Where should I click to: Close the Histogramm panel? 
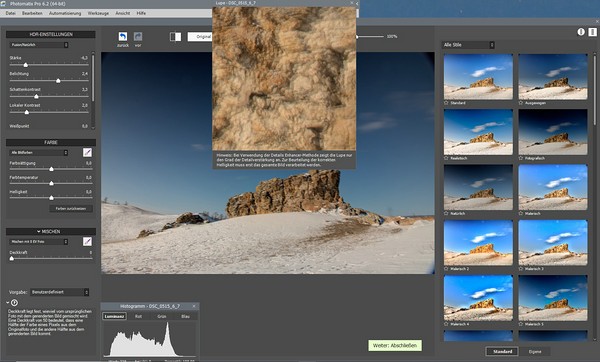pyautogui.click(x=194, y=306)
